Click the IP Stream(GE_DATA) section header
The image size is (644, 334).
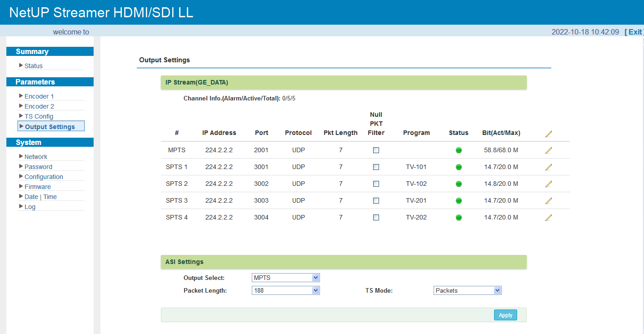(344, 82)
